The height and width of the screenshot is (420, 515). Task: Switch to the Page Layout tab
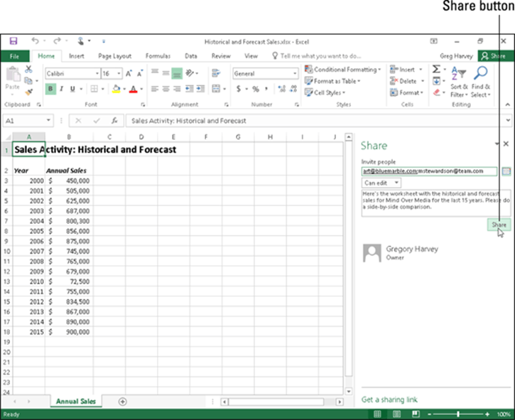point(114,56)
